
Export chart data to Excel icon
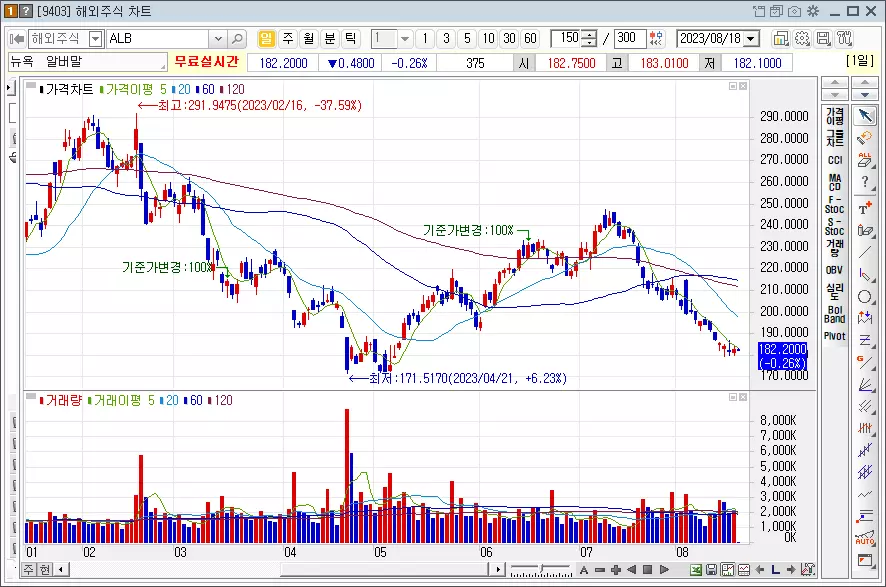pyautogui.click(x=696, y=569)
